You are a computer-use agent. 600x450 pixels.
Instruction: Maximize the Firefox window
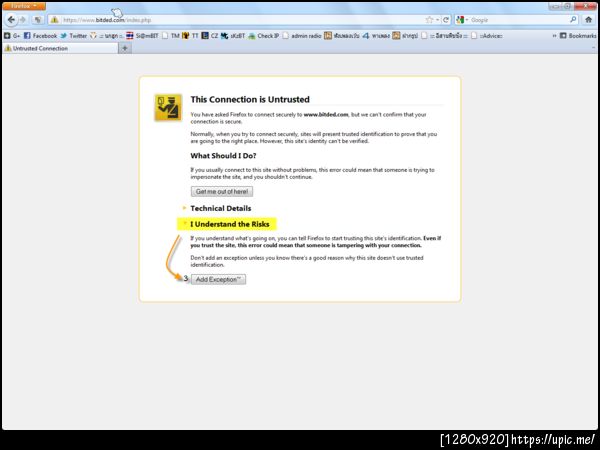pyautogui.click(x=567, y=6)
